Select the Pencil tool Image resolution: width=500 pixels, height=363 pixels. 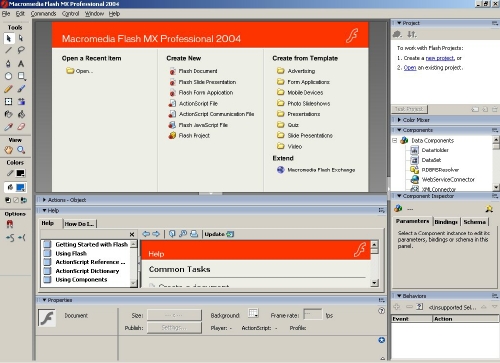coord(9,89)
